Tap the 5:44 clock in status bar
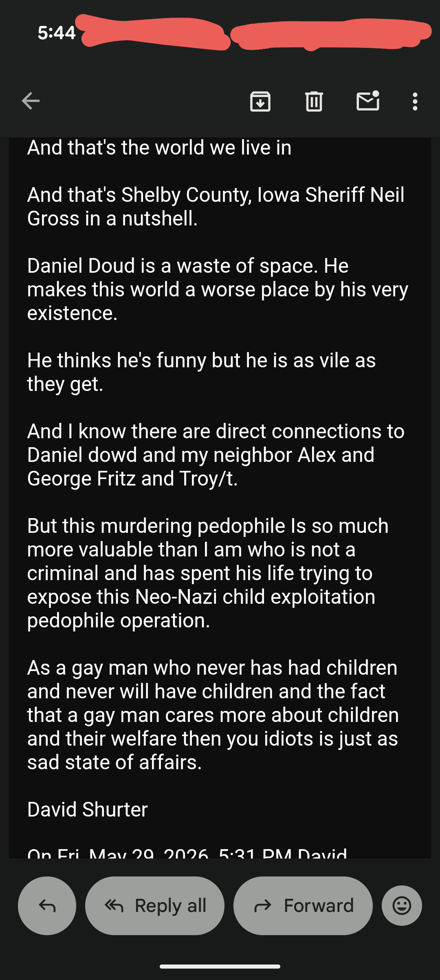This screenshot has width=440, height=980. coord(57,33)
